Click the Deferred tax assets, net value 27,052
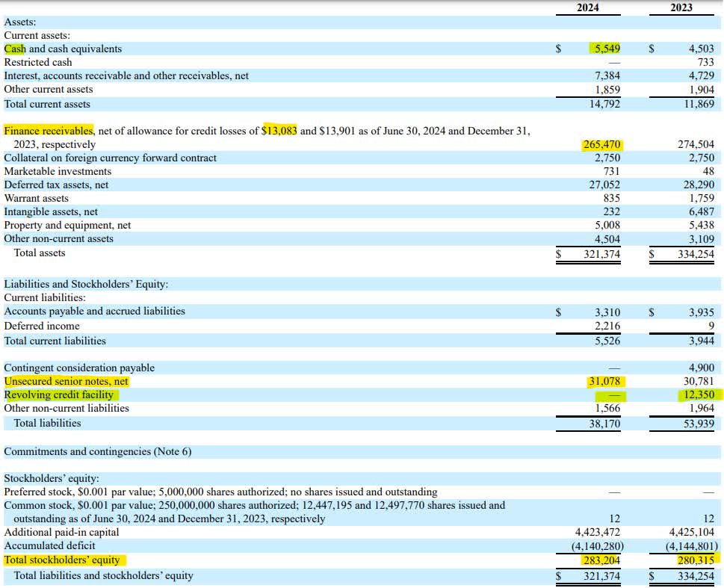The image size is (724, 588). pyautogui.click(x=604, y=185)
